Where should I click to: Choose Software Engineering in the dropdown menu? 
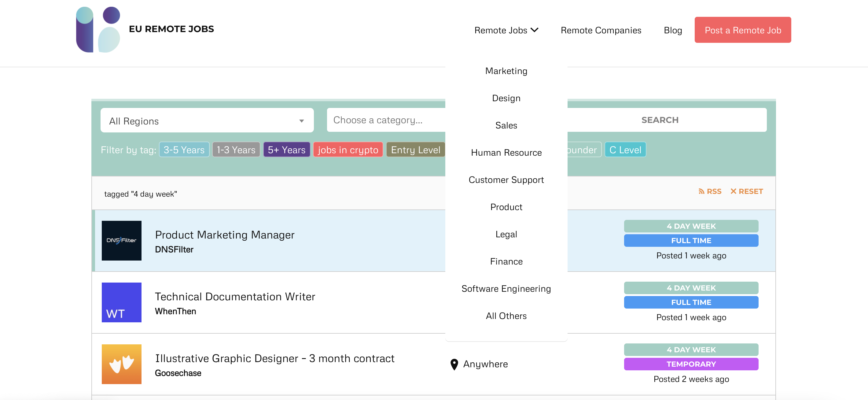(x=506, y=288)
